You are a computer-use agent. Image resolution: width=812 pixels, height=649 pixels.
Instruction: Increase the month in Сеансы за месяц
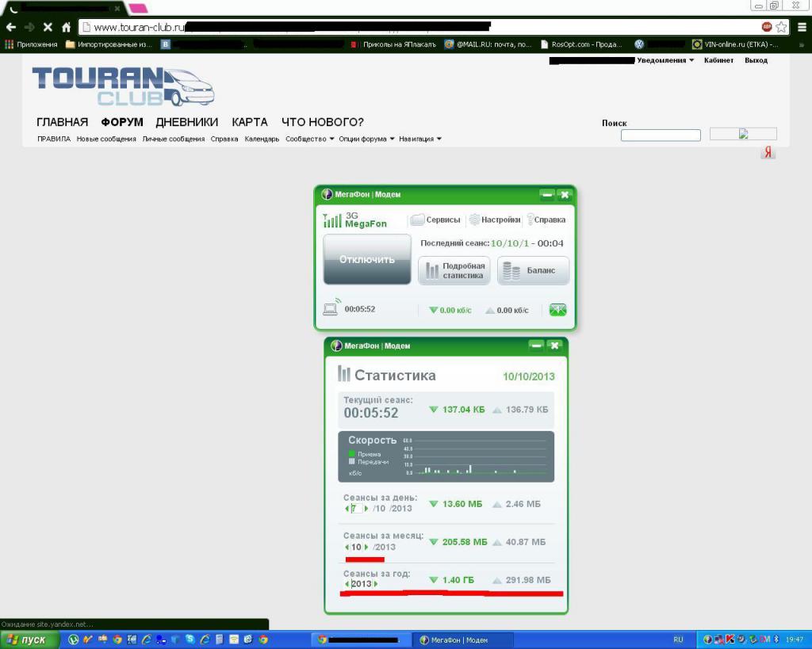pyautogui.click(x=366, y=547)
